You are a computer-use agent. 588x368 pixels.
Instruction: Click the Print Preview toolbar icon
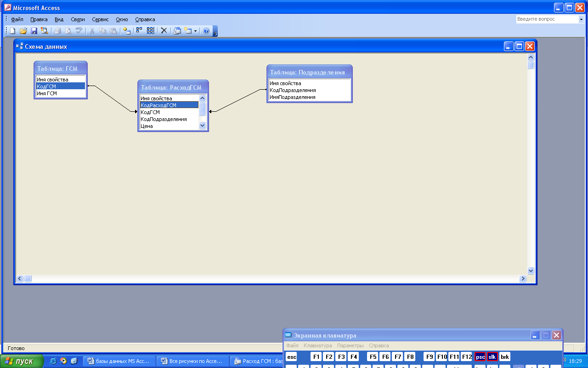tap(68, 31)
